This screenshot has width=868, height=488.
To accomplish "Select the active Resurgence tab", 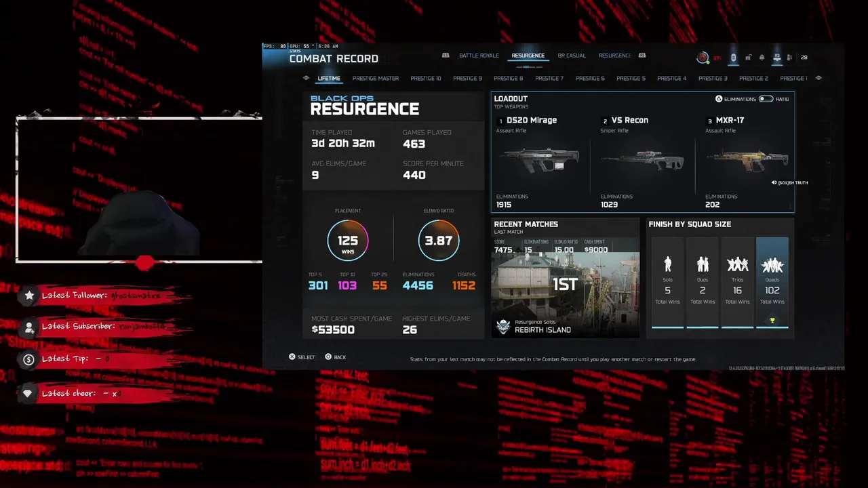I will pos(528,56).
